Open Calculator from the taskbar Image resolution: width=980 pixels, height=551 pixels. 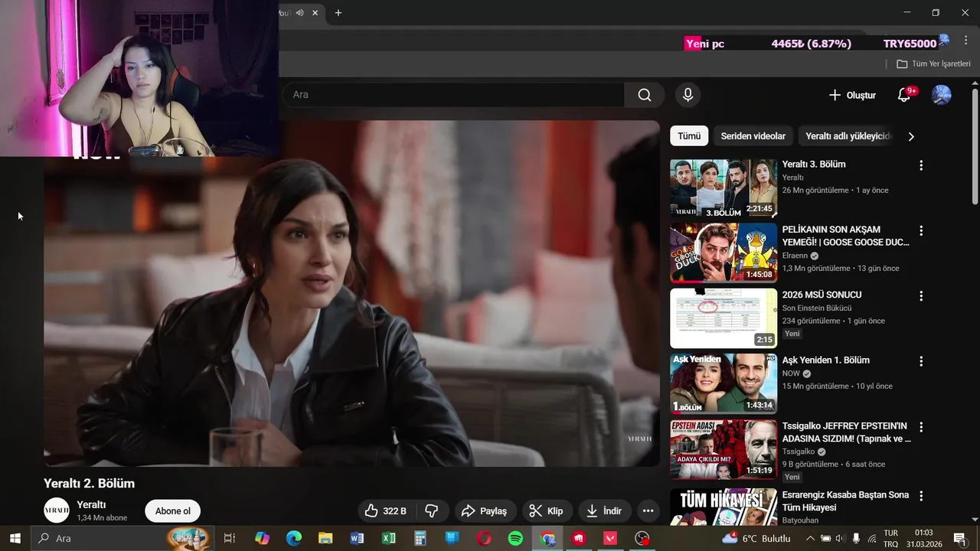coord(420,539)
